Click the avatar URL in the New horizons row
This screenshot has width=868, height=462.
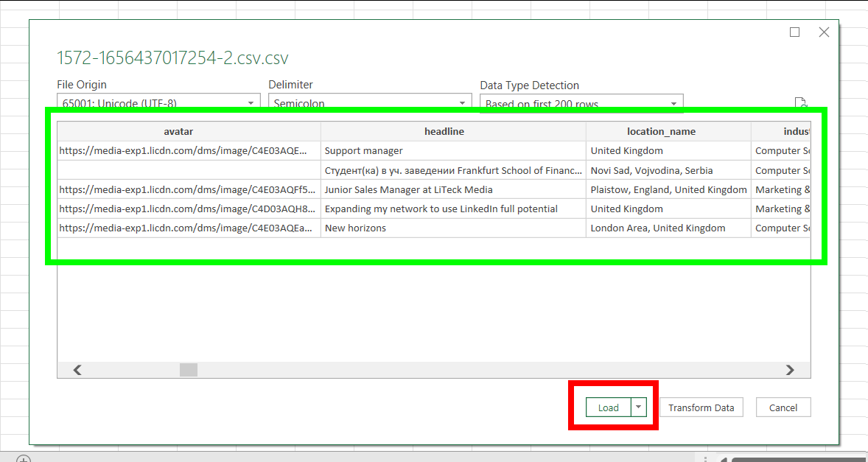coord(189,228)
